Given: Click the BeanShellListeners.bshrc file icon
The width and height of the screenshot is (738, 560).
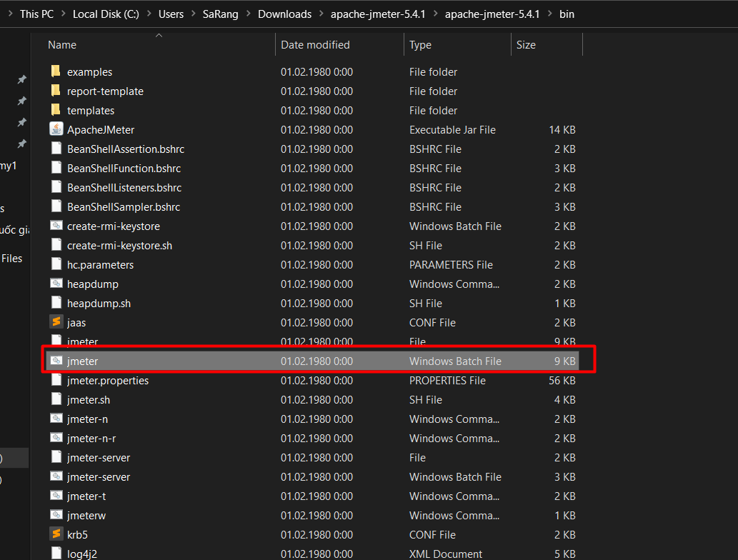Looking at the screenshot, I should click(56, 187).
